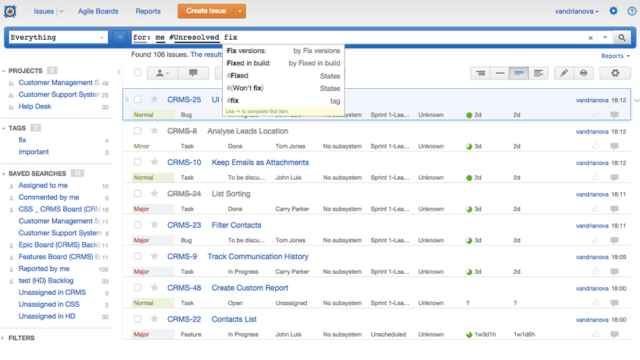Select the important tag in sidebar
The height and width of the screenshot is (360, 640).
pos(33,152)
